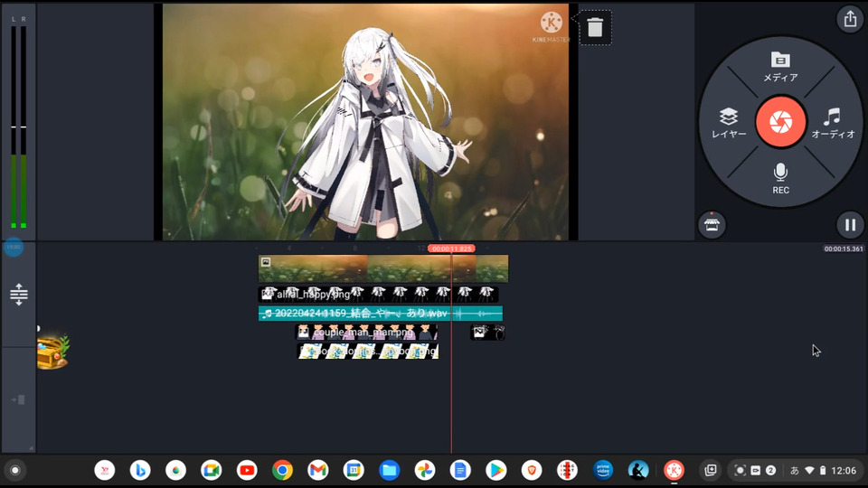Open Google Chrome from the shelf
The image size is (868, 488).
coord(282,470)
